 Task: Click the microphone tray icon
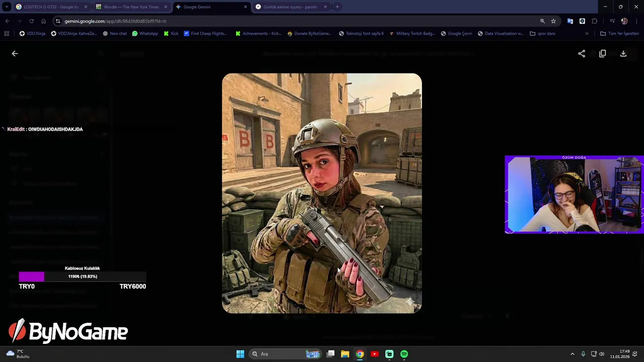583,354
